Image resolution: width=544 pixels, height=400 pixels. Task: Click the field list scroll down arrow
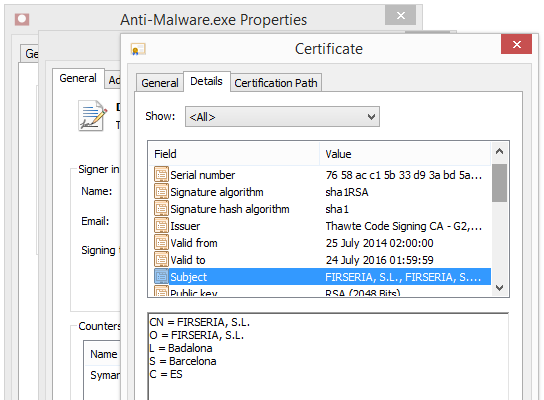[x=499, y=288]
